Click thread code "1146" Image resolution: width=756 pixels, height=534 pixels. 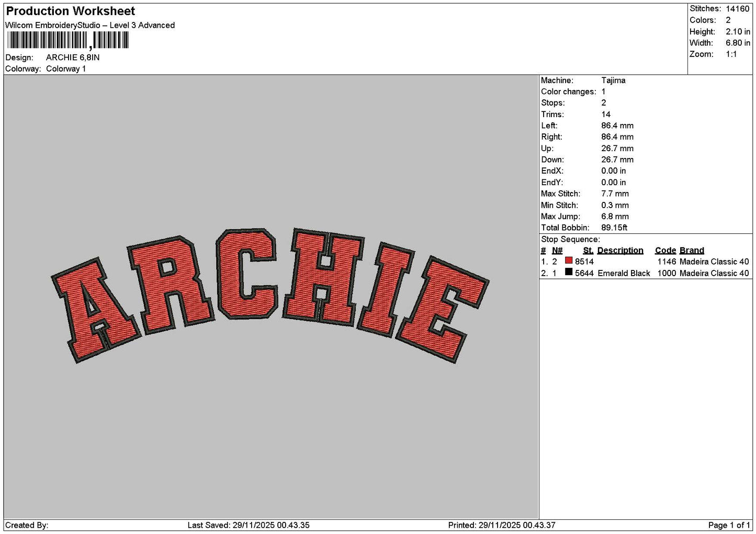coord(667,262)
